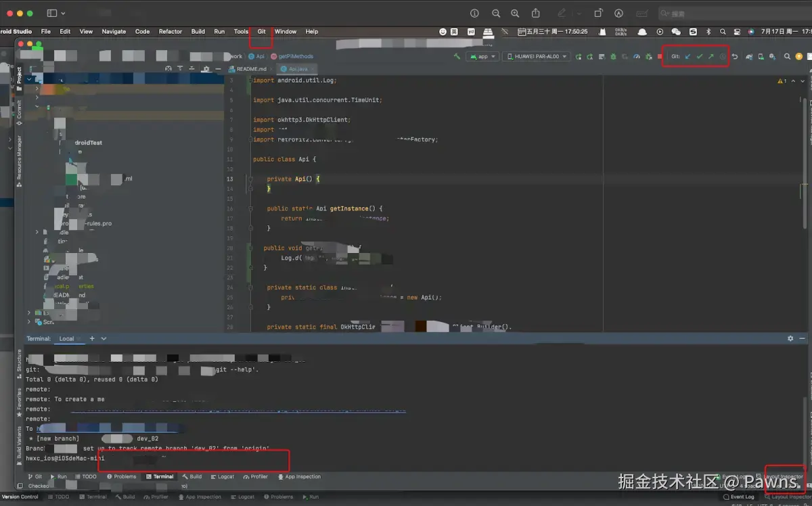The height and width of the screenshot is (506, 812).
Task: Click the Git Commit checkmark icon
Action: point(699,57)
